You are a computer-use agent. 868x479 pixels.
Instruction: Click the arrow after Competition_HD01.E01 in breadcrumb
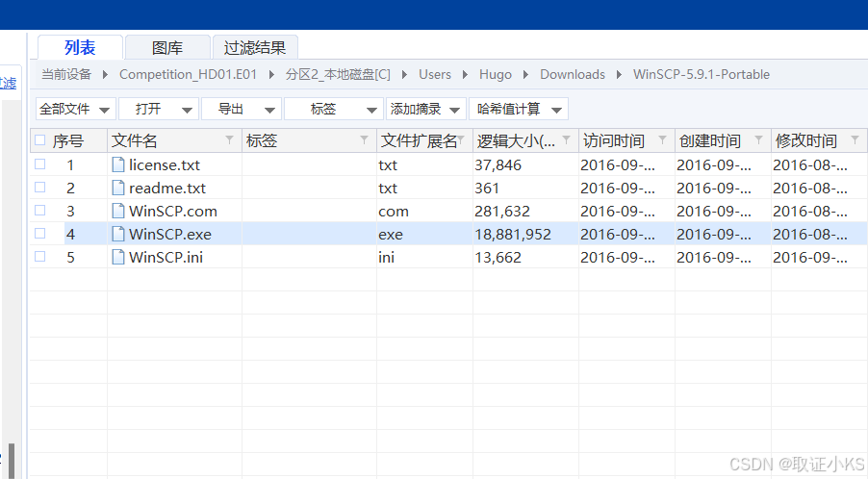(271, 75)
